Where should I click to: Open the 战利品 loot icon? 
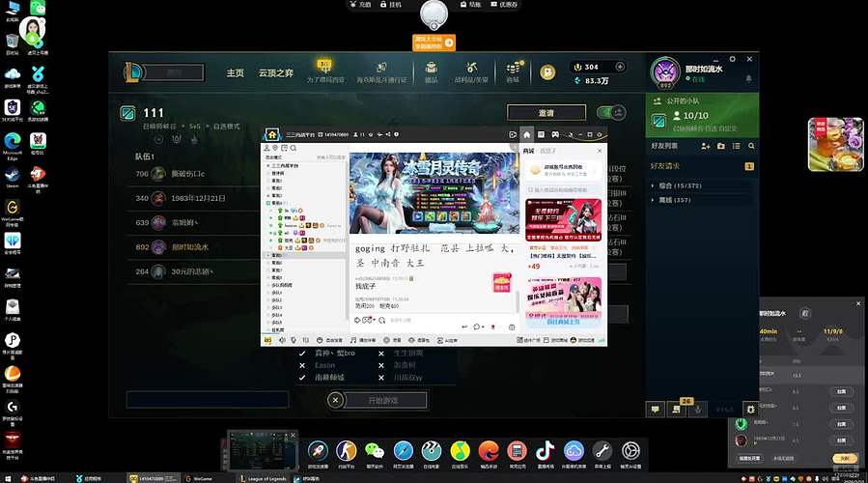point(471,72)
